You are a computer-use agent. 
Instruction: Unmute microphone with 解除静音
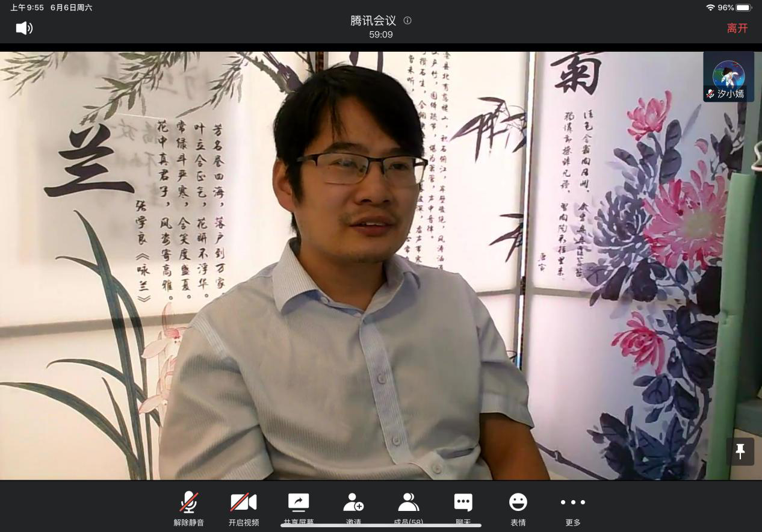click(x=189, y=507)
